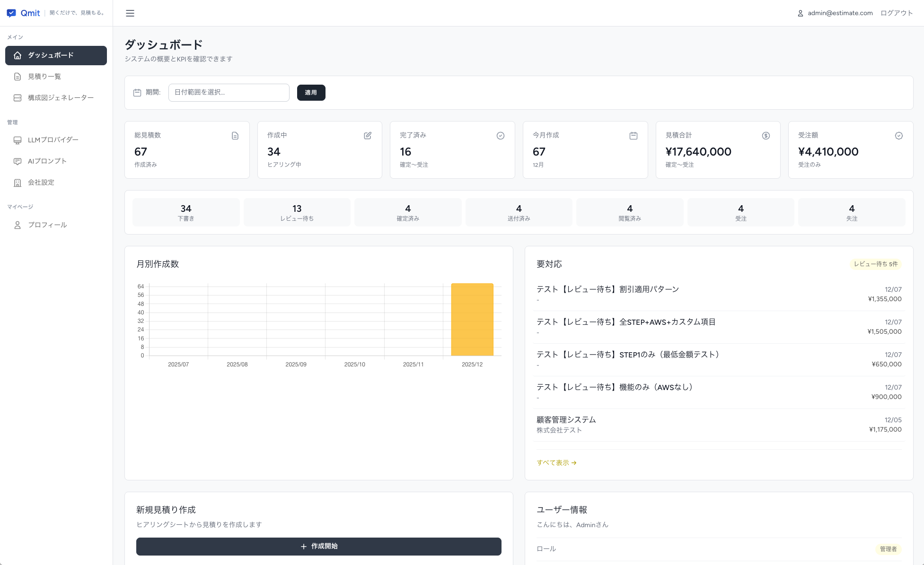Click the calendar icon next to 期間
Image resolution: width=924 pixels, height=565 pixels.
point(137,93)
